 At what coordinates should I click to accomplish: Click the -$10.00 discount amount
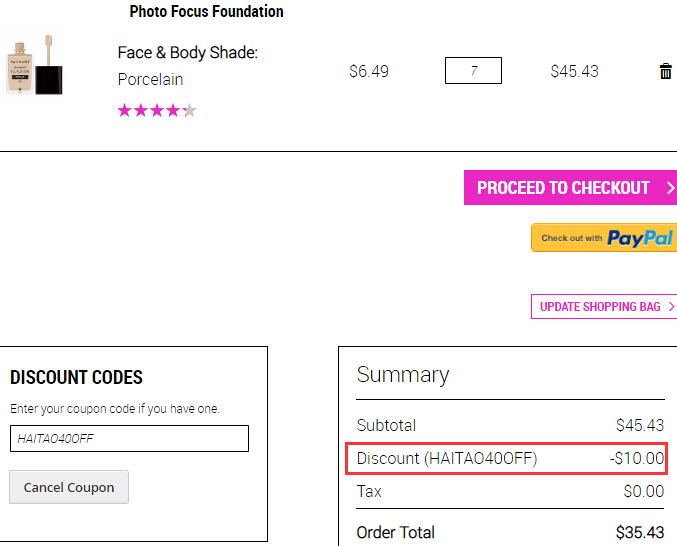pos(637,458)
